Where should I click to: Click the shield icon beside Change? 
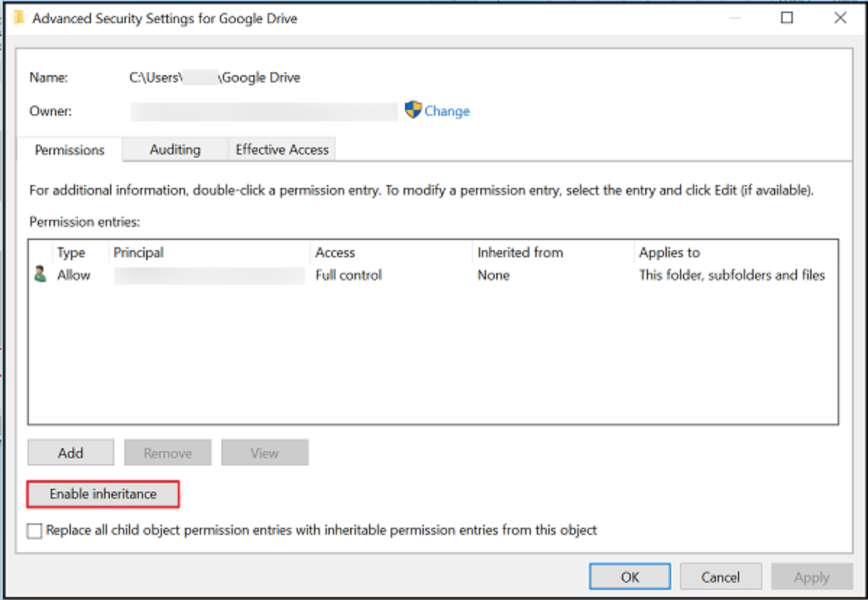click(x=413, y=110)
